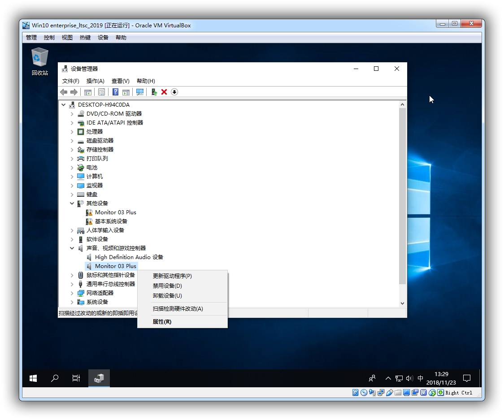Select 卸载设备(U) in the context menu

pyautogui.click(x=167, y=296)
